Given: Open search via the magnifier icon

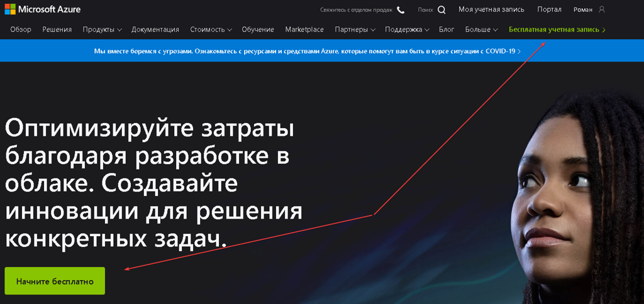Looking at the screenshot, I should click(x=441, y=10).
